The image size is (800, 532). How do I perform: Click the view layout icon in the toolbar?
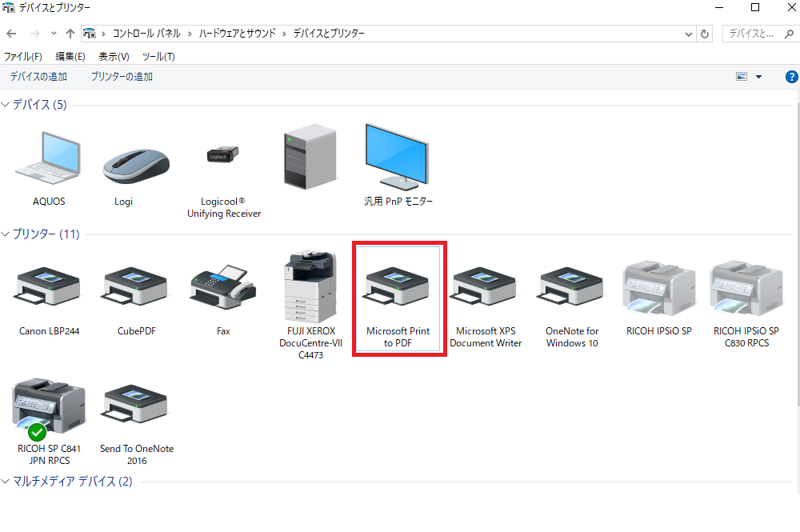point(742,77)
